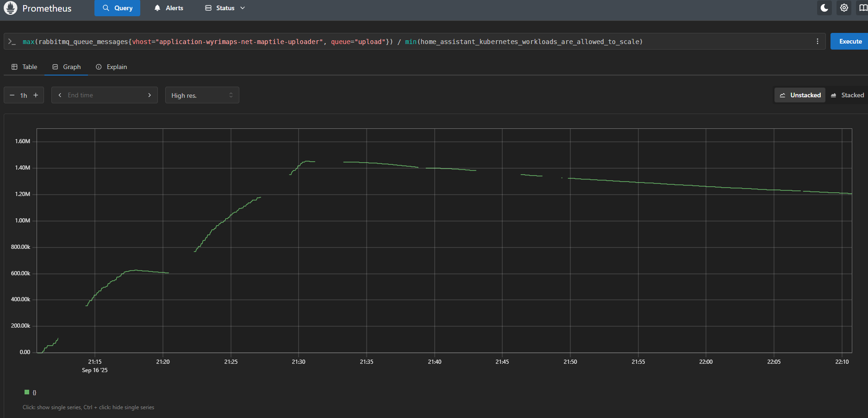Viewport: 868px width, 418px height.
Task: Click the prompt icon before the expression
Action: 12,42
